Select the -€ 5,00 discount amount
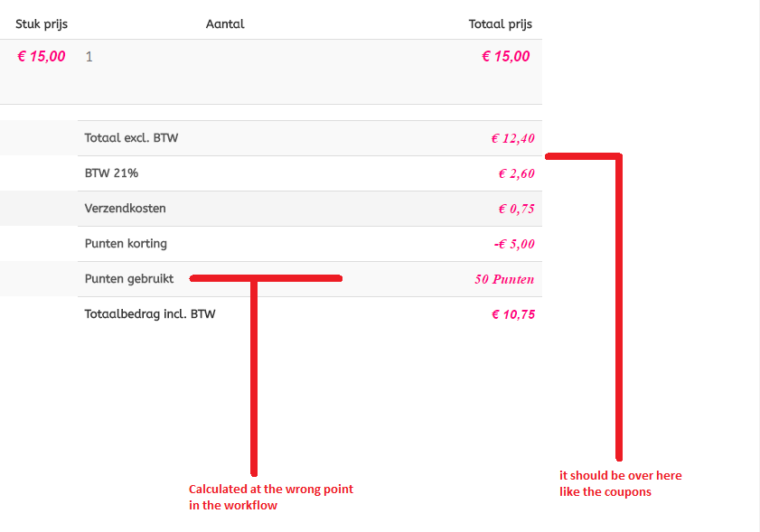The width and height of the screenshot is (760, 532). (x=511, y=244)
